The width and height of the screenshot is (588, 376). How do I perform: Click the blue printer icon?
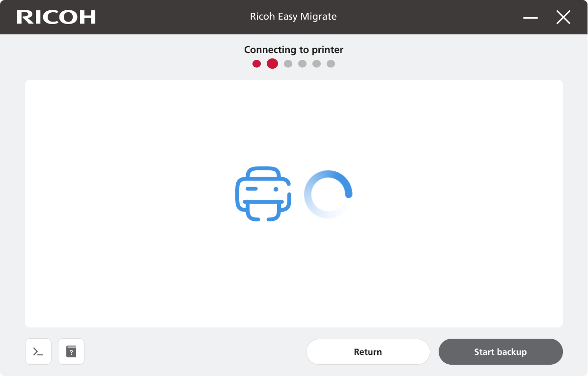[263, 194]
